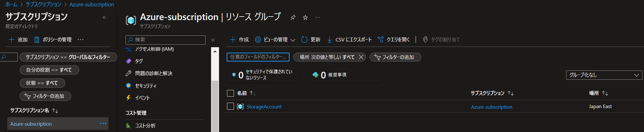Open Azure-subscription row ellipsis menu
The width and height of the screenshot is (644, 132).
(x=103, y=123)
